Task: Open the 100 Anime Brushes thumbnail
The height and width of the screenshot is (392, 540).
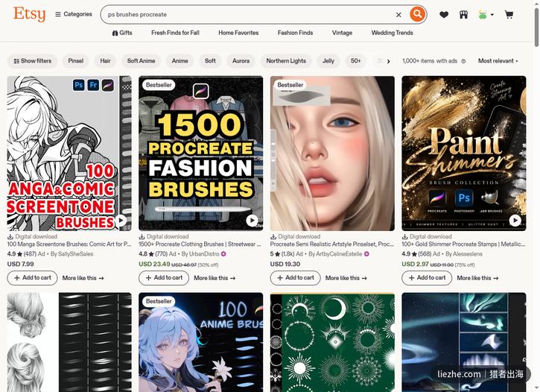Action: click(201, 342)
